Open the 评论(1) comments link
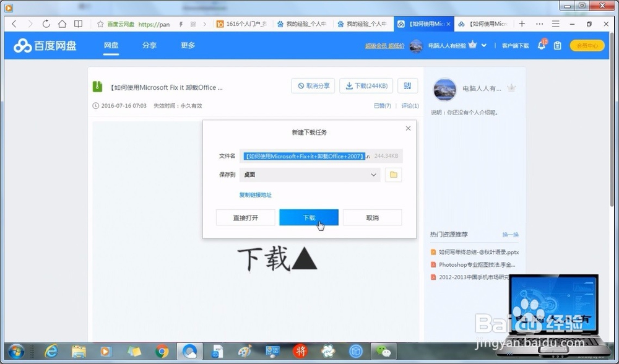The height and width of the screenshot is (364, 619). [x=410, y=106]
